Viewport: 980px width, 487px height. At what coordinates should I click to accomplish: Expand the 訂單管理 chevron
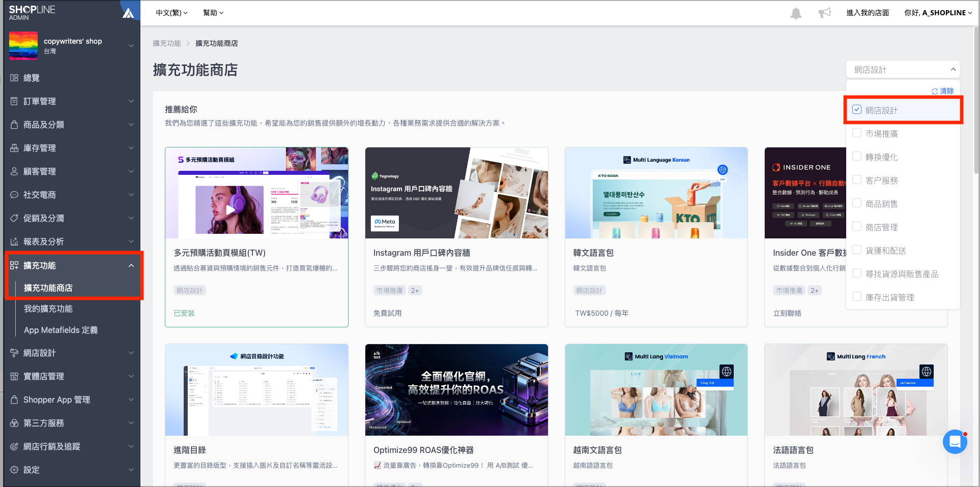(131, 101)
